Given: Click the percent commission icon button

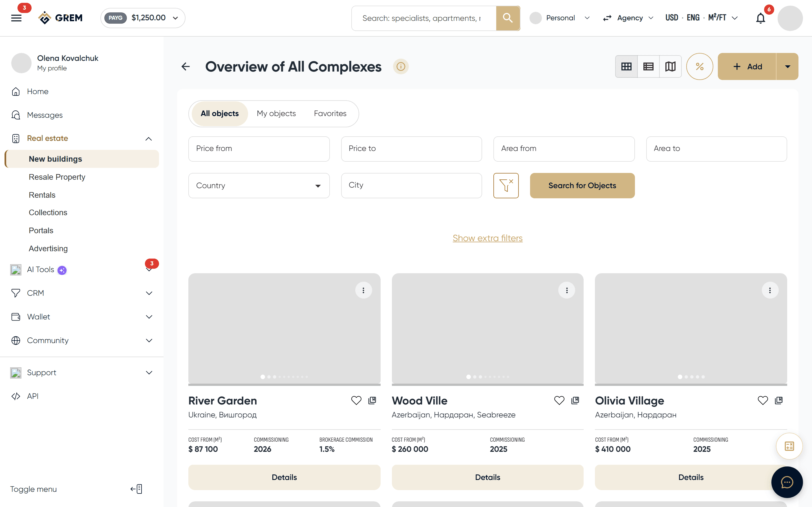Looking at the screenshot, I should point(700,66).
